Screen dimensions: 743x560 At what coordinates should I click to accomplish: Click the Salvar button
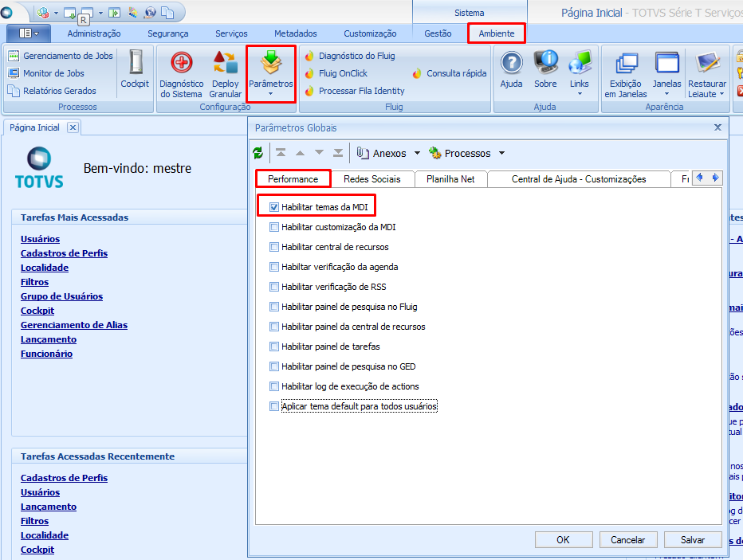point(693,539)
